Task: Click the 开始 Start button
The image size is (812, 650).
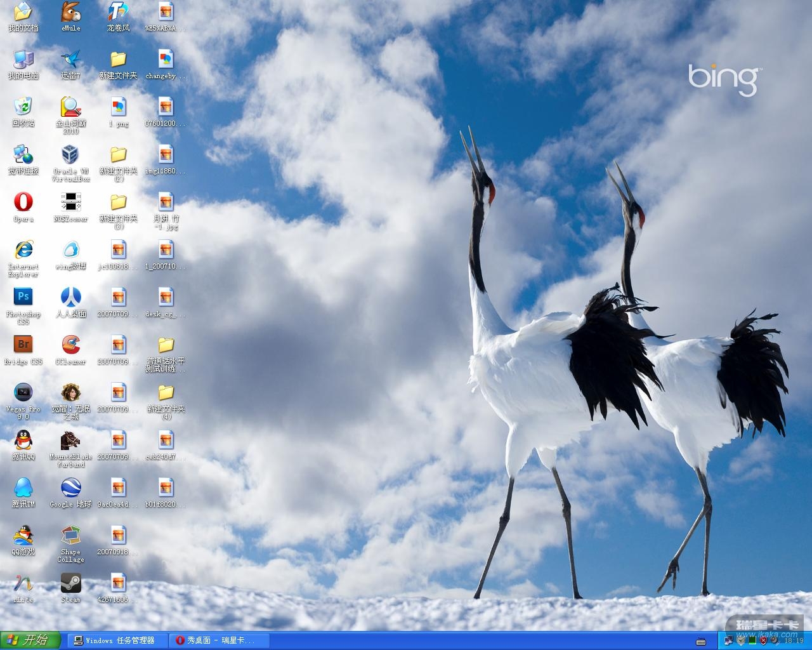Action: click(30, 640)
